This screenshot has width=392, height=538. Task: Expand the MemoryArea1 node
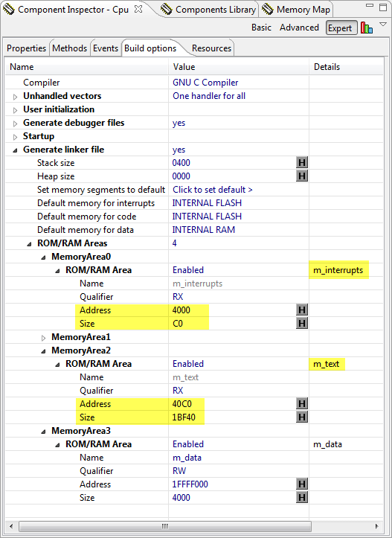coord(44,338)
